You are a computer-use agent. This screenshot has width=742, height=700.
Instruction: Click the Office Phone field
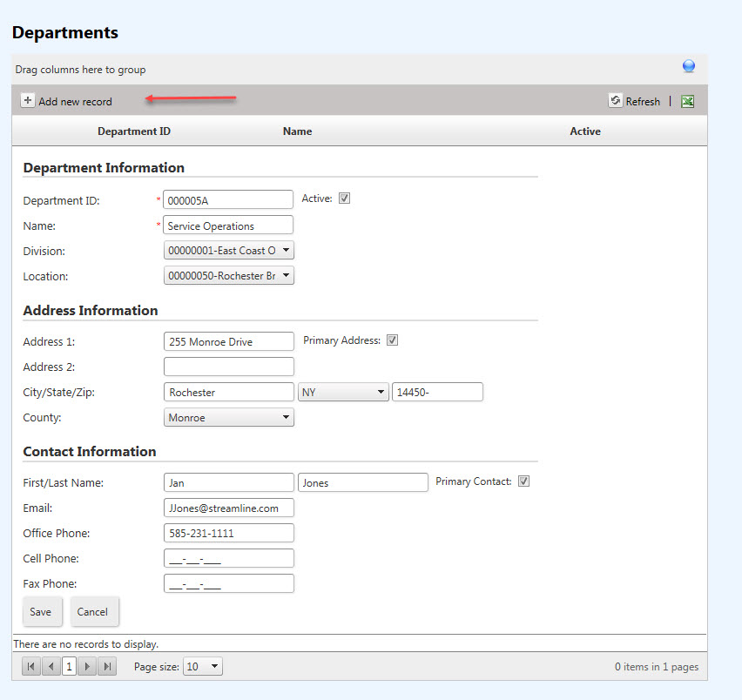(228, 533)
